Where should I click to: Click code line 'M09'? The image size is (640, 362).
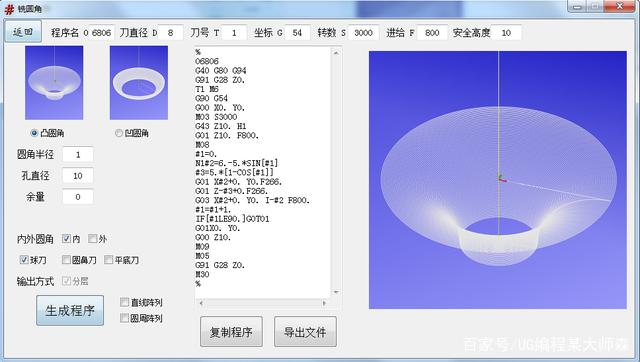202,247
